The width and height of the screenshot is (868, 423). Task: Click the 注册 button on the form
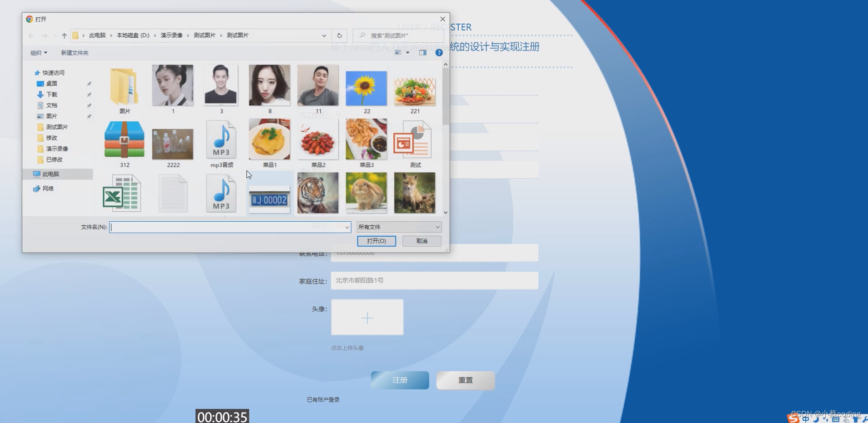click(400, 380)
